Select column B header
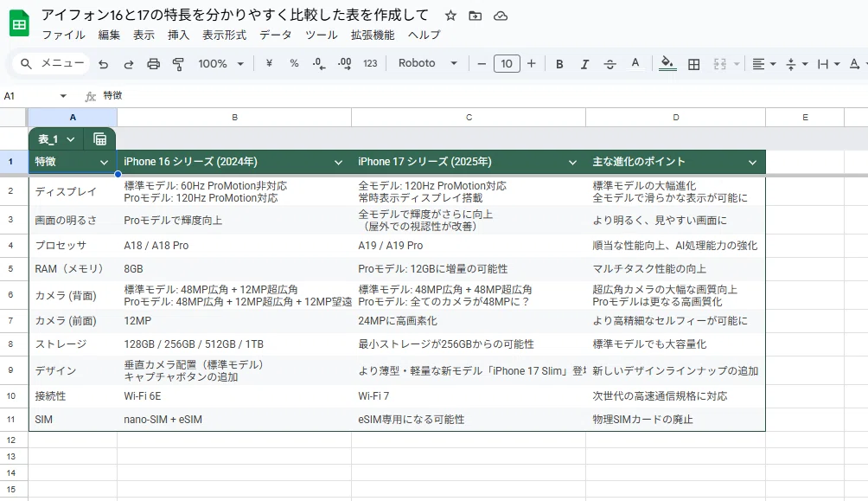This screenshot has width=868, height=501. pyautogui.click(x=234, y=118)
